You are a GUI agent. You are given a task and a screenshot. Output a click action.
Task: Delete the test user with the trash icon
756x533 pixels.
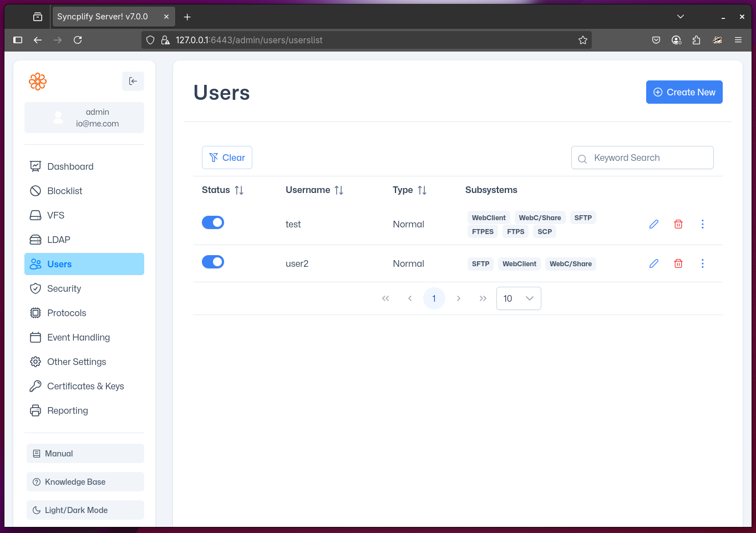point(678,224)
